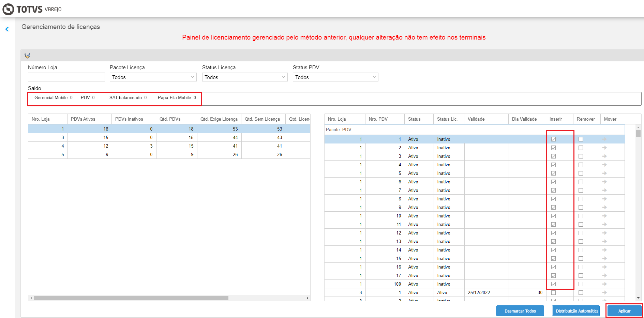
Task: Click the Mover arrow for PDV 1
Action: tap(604, 139)
